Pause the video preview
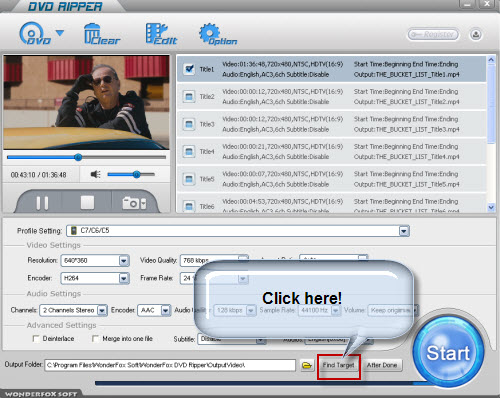The image size is (500, 398). tap(42, 203)
